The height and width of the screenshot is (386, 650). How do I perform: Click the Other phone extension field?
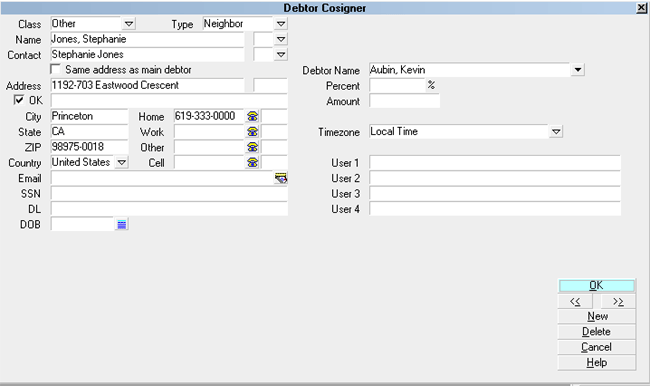[x=274, y=147]
